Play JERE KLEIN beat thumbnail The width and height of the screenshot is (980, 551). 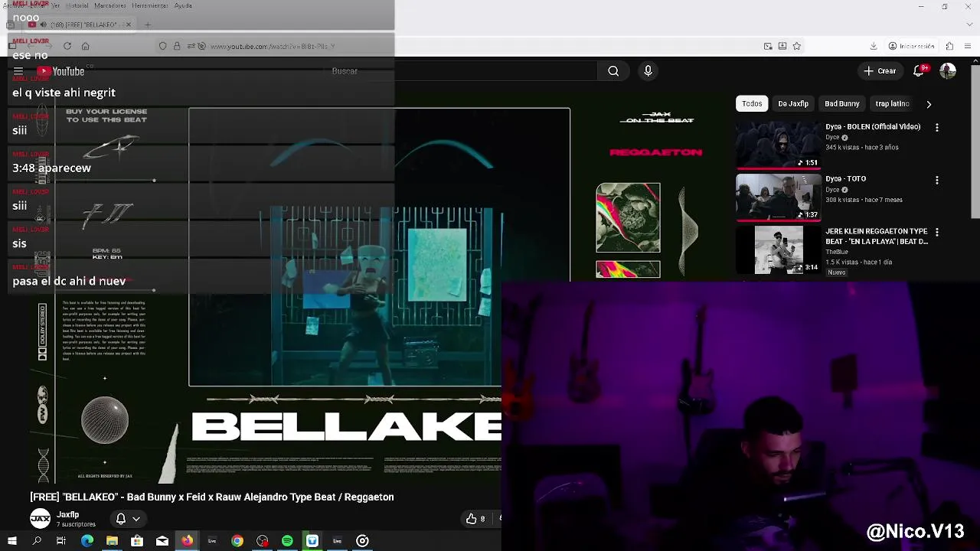point(778,249)
